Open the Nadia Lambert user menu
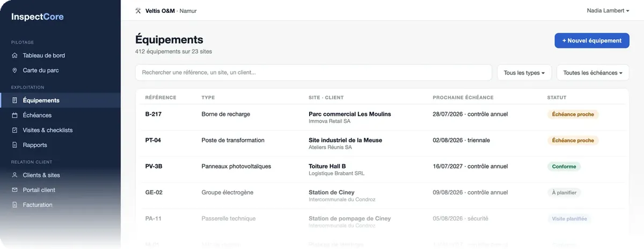 coord(608,11)
